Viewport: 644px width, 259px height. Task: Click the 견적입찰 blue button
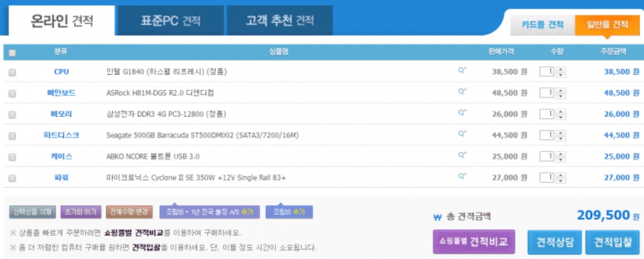(612, 242)
